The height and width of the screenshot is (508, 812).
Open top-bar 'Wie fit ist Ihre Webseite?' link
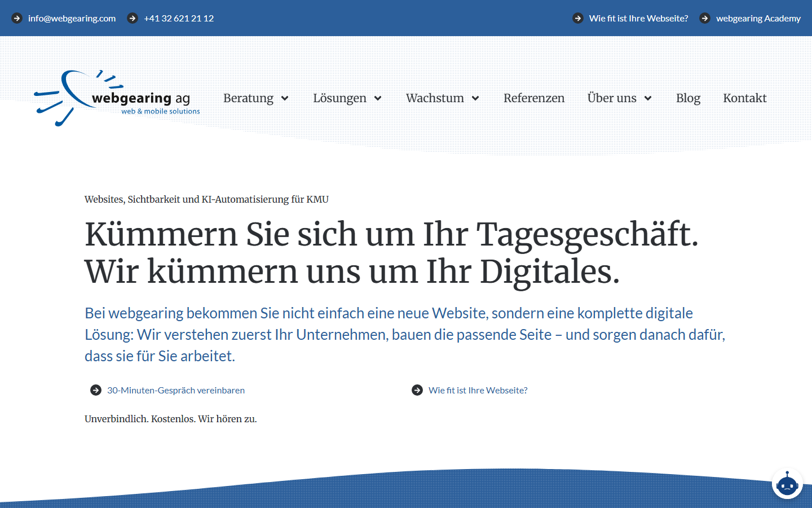[x=638, y=18]
